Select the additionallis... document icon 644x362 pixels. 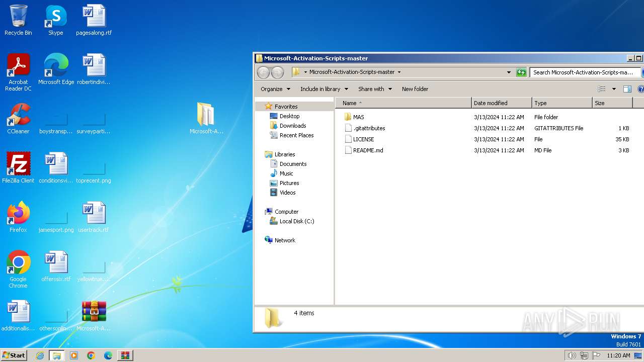18,316
